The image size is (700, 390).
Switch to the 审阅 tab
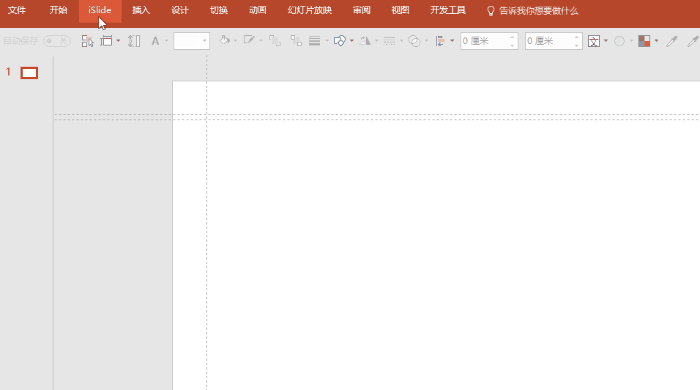point(362,10)
